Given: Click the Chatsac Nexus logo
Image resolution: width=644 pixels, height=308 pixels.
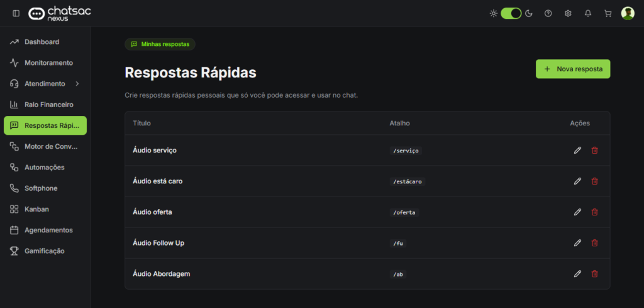Looking at the screenshot, I should (x=60, y=13).
